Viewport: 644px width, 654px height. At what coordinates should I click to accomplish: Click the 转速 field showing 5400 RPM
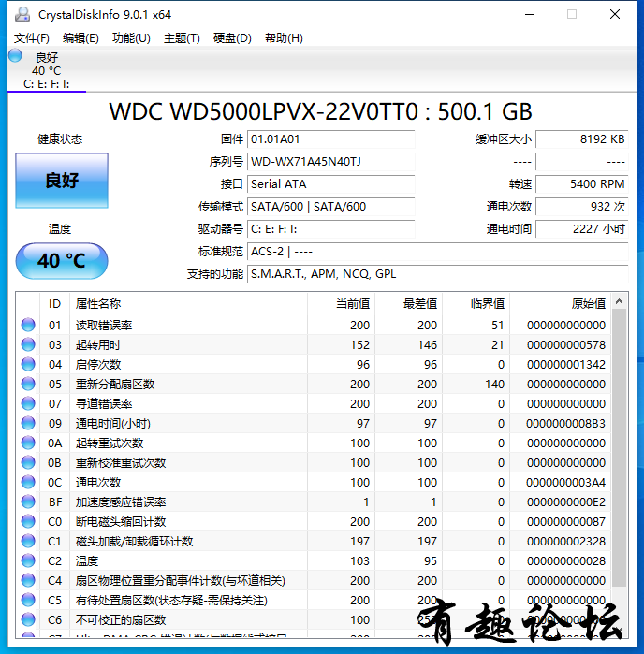[x=582, y=184]
